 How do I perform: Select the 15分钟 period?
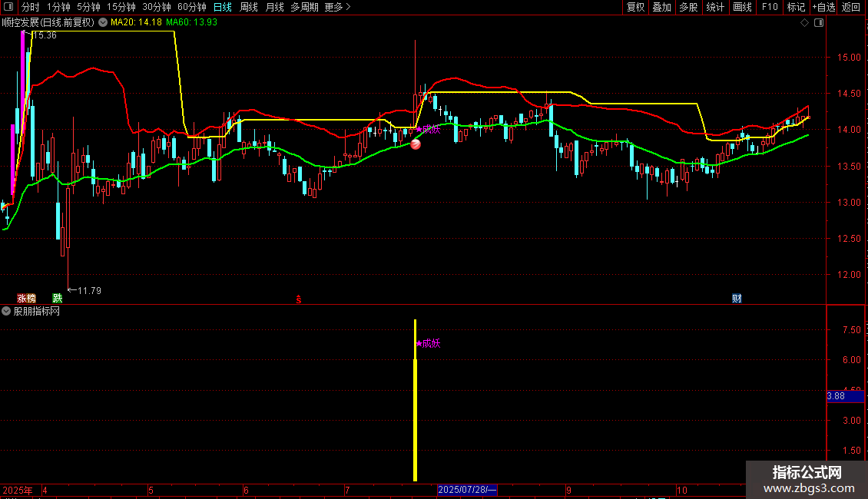pyautogui.click(x=121, y=7)
